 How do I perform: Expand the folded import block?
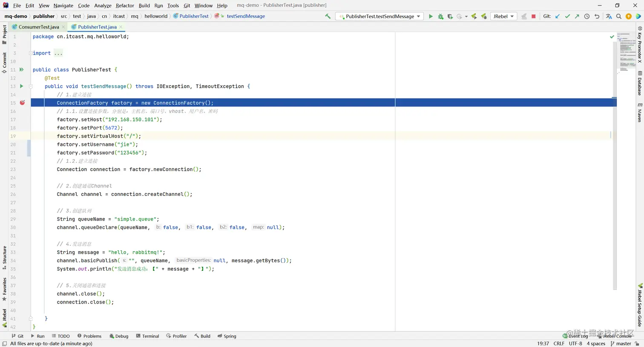click(x=31, y=53)
